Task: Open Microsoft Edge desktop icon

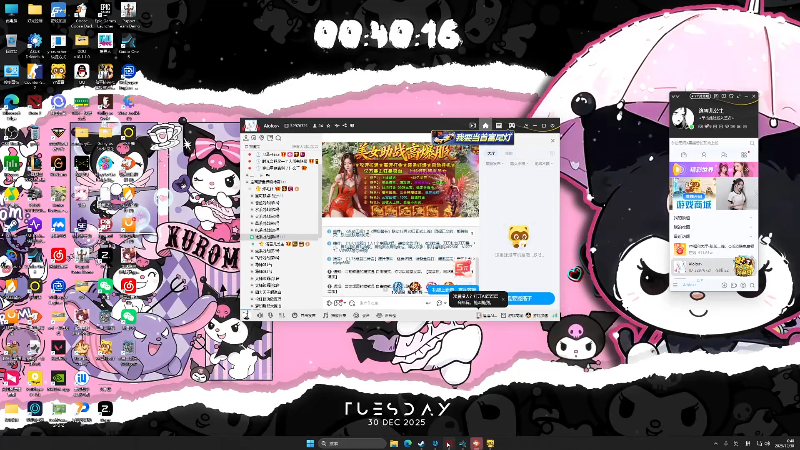Action: 11,105
